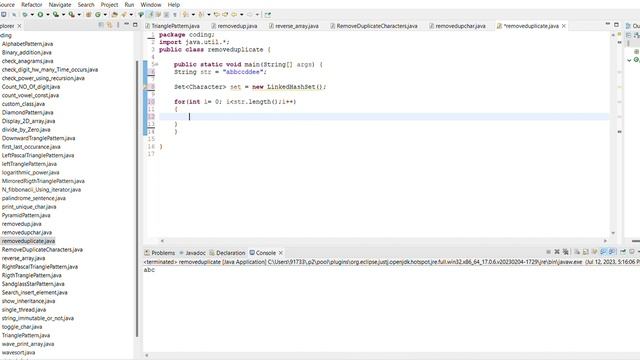Select toggle_char.java in the file tree
This screenshot has height=360, width=640.
(x=22, y=327)
